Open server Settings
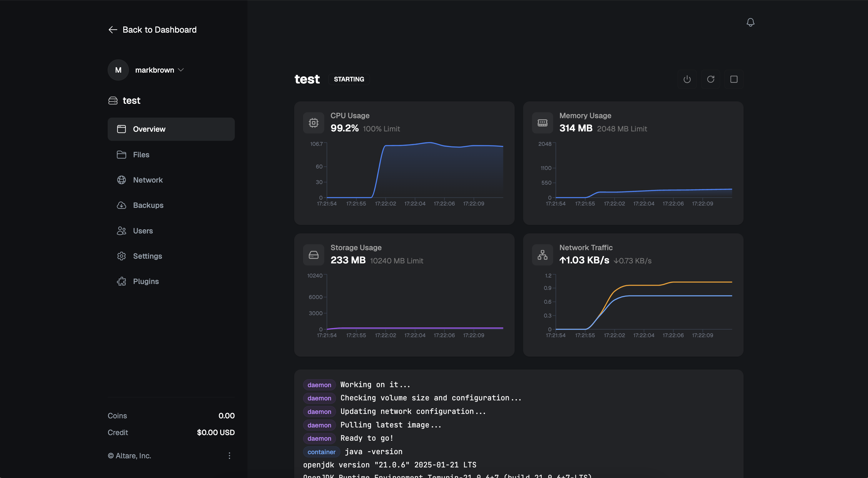The height and width of the screenshot is (478, 868). [147, 256]
